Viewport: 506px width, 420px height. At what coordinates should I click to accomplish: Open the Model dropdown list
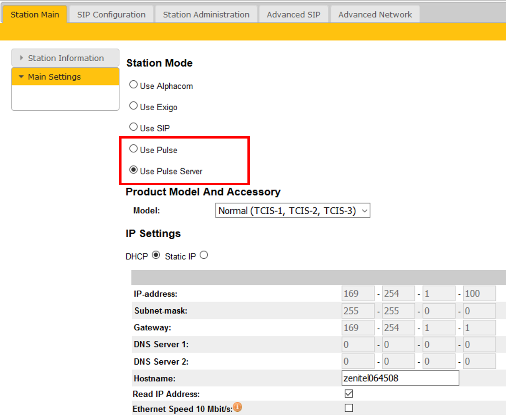coord(292,211)
